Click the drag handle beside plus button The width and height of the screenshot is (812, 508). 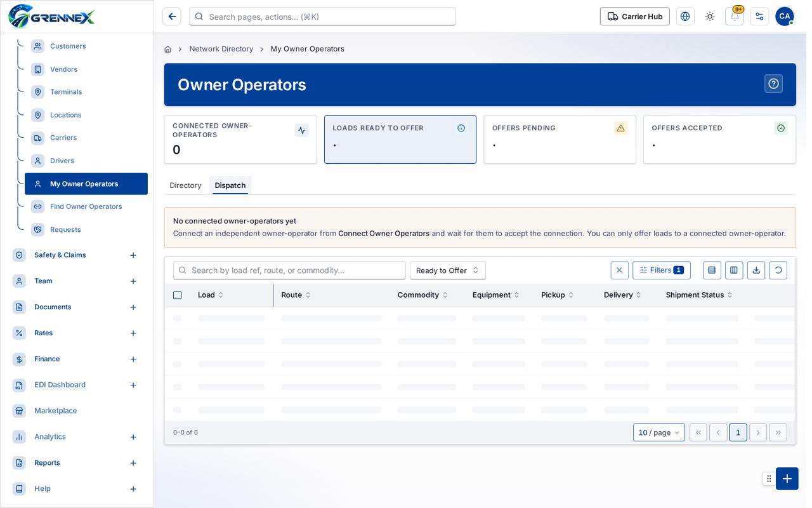[769, 479]
